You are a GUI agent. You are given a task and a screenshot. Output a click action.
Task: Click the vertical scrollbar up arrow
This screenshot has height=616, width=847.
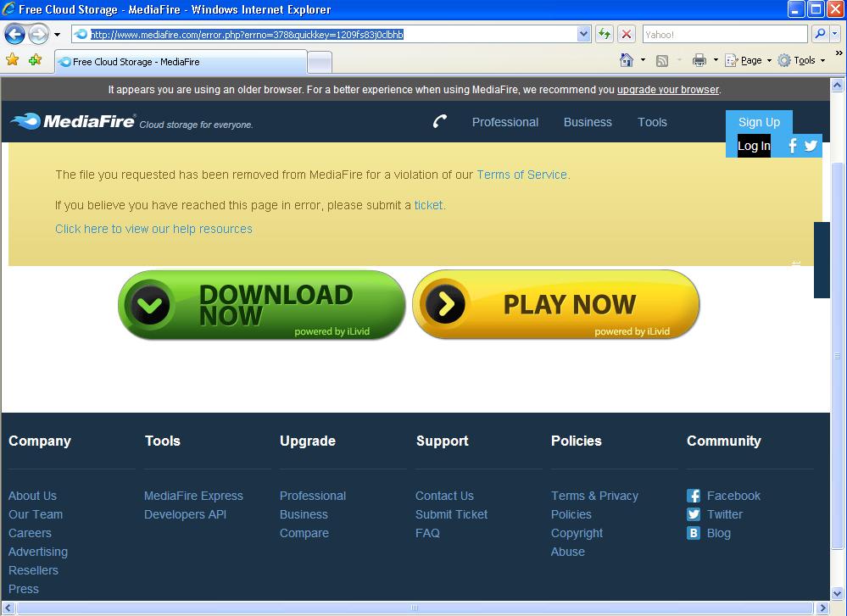[x=838, y=85]
